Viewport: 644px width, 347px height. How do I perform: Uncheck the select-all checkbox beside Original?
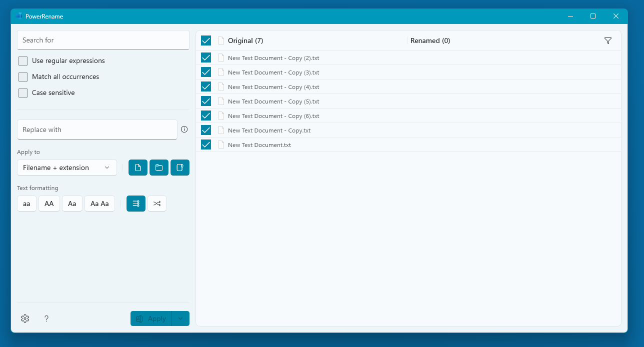(x=206, y=40)
